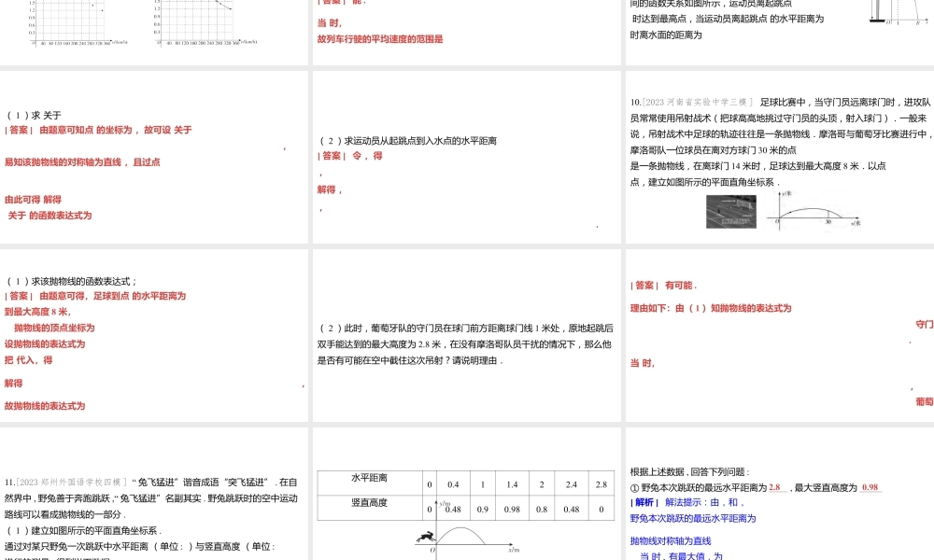Click the origin point O on the rabbit graph
This screenshot has height=560, width=934.
tap(434, 549)
